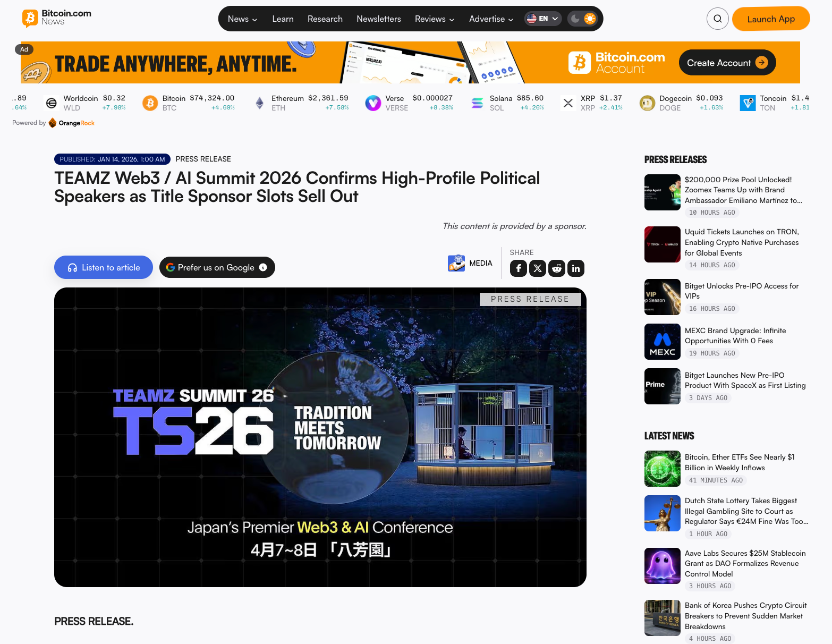Open Dutch State Lottery article
Viewport: 832px width, 644px height.
tap(746, 511)
